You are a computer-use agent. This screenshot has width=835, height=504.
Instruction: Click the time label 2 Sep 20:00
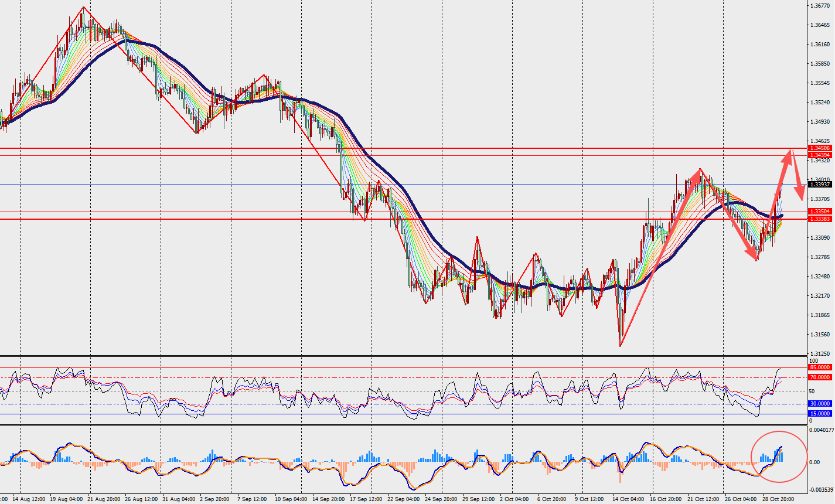[214, 499]
